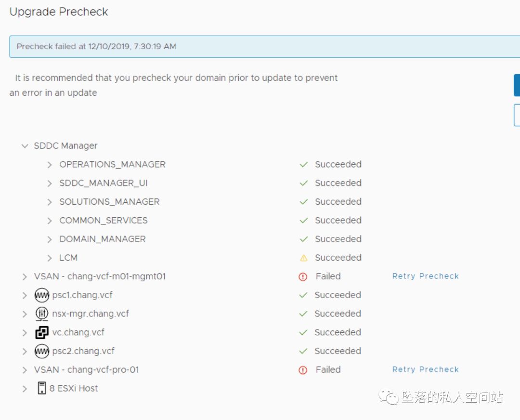Click the nsx-mgr.chang.vcf NSX manager icon

click(x=42, y=314)
